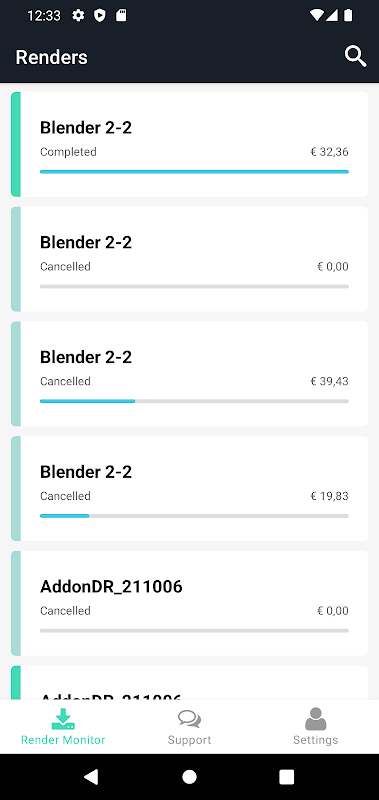Screen dimensions: 379x800
Task: Switch to the Support tab label
Action: (189, 740)
